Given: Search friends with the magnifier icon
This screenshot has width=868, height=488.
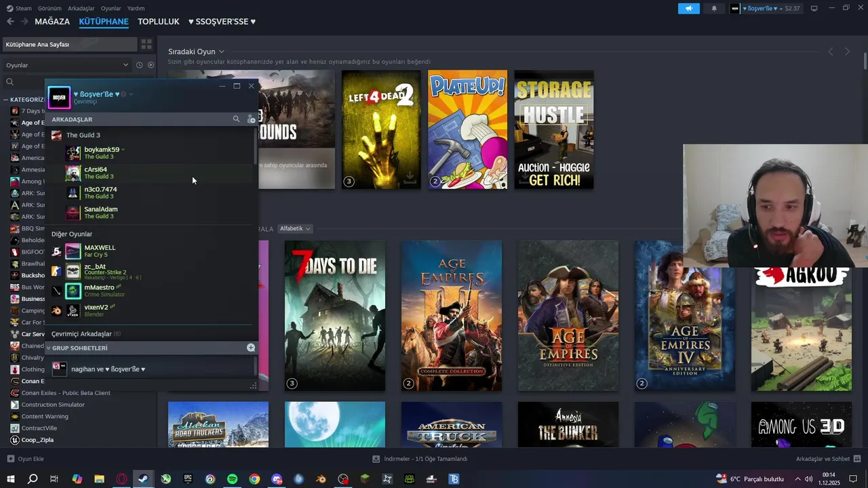Looking at the screenshot, I should [x=236, y=119].
